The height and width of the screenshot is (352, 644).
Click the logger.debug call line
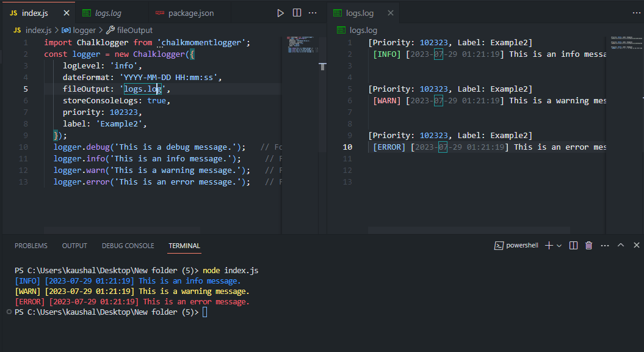[x=150, y=147]
